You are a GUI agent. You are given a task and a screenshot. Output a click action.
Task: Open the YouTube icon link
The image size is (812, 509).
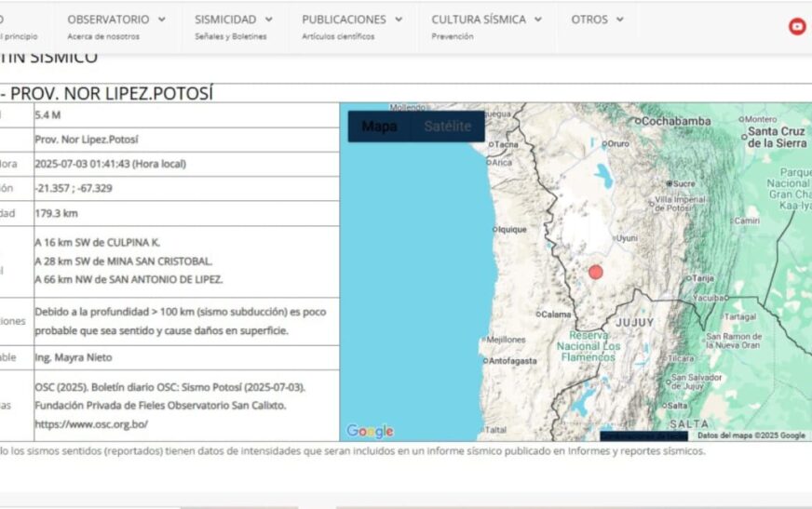point(797,26)
